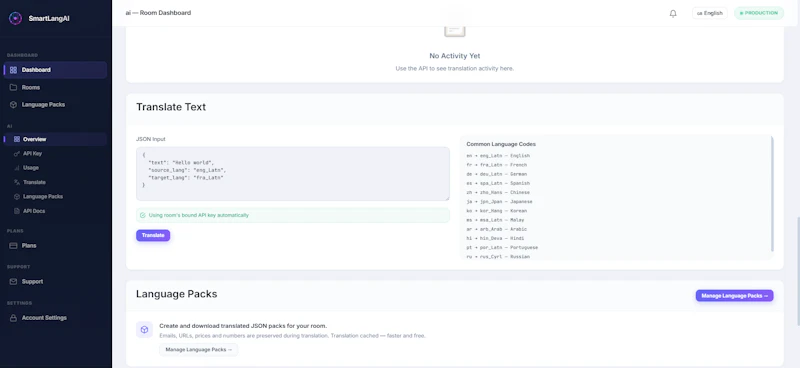Screen dimensions: 800x368
Task: Open API Docs via the document icon
Action: (17, 211)
